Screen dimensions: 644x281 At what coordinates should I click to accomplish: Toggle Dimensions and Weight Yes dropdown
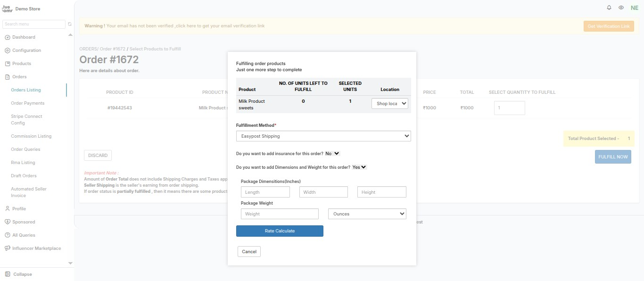359,167
